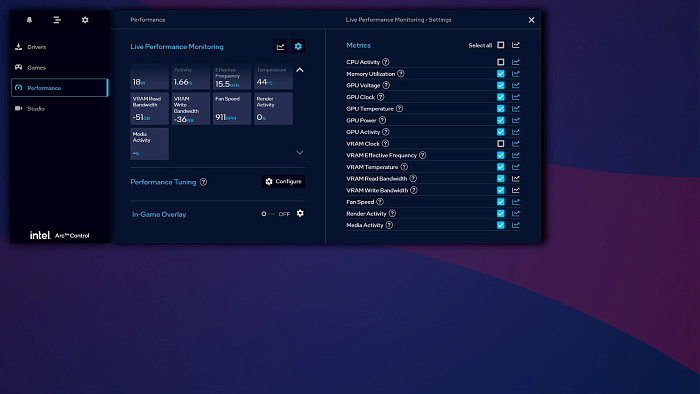Image resolution: width=700 pixels, height=394 pixels.
Task: Open the GPU Voltage help icon
Action: click(386, 85)
